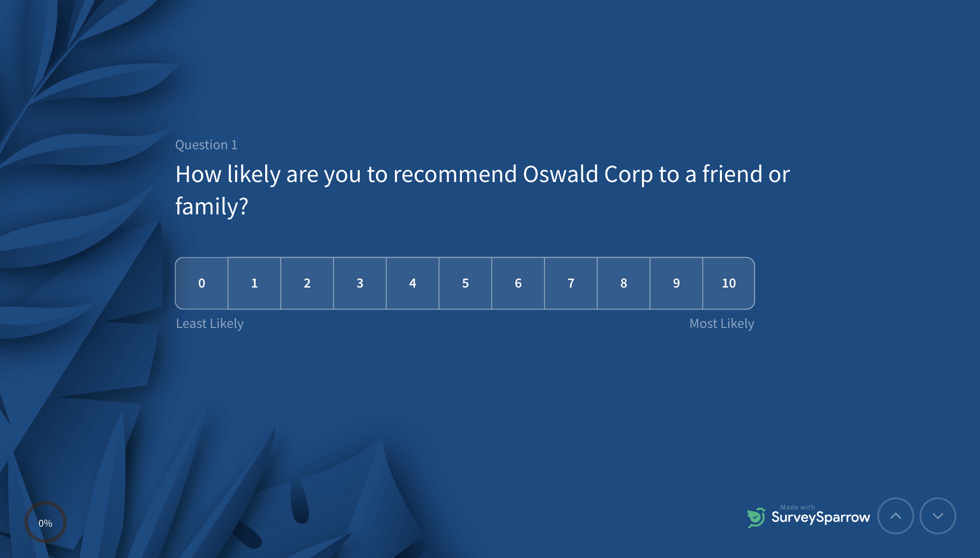The image size is (980, 558).
Task: Select rating score 0 (Least Likely)
Action: pyautogui.click(x=201, y=283)
